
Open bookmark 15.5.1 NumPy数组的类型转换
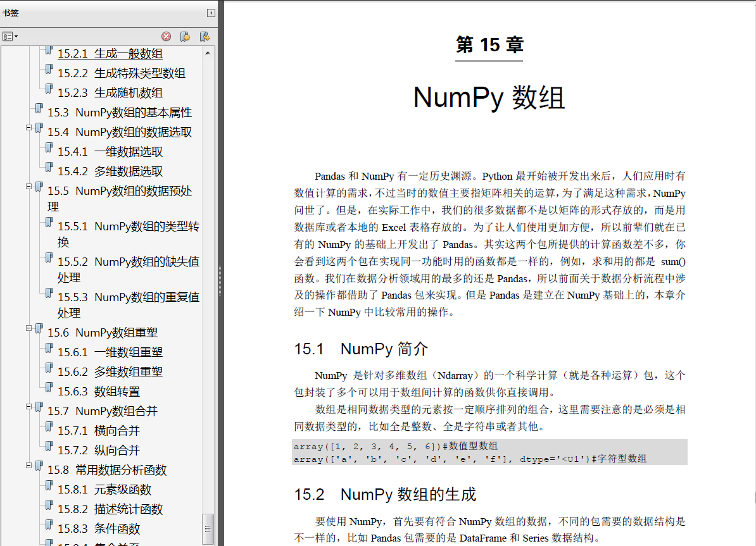(129, 234)
